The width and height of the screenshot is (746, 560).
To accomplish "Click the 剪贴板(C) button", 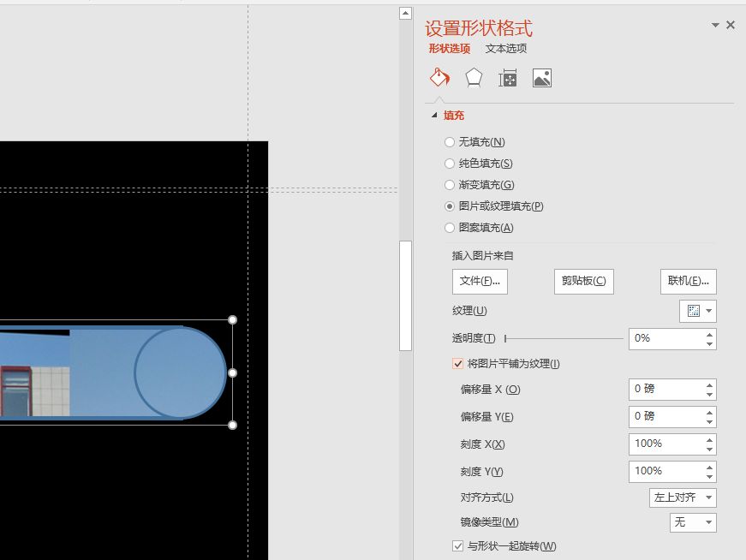I will tap(584, 281).
